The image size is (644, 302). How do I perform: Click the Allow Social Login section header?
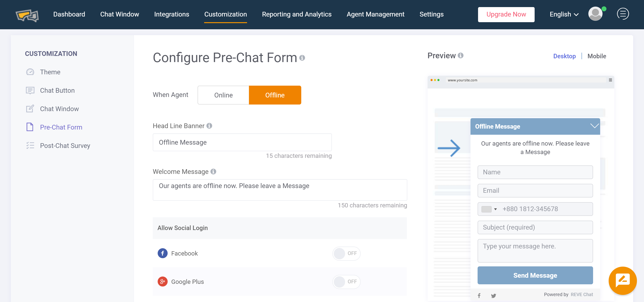(x=280, y=228)
